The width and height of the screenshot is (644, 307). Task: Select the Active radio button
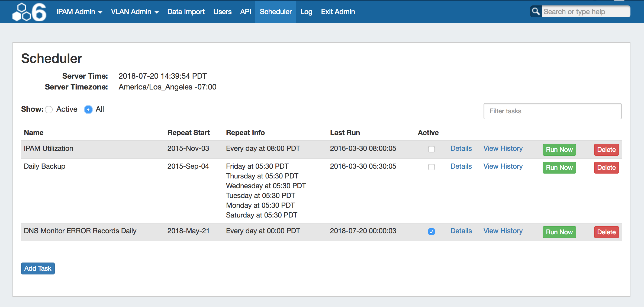[49, 110]
